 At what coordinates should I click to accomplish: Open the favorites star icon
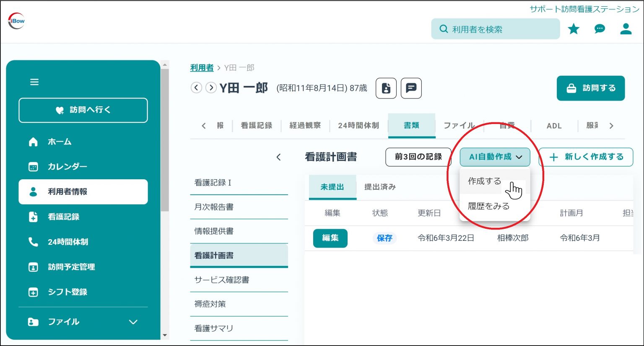click(x=573, y=29)
